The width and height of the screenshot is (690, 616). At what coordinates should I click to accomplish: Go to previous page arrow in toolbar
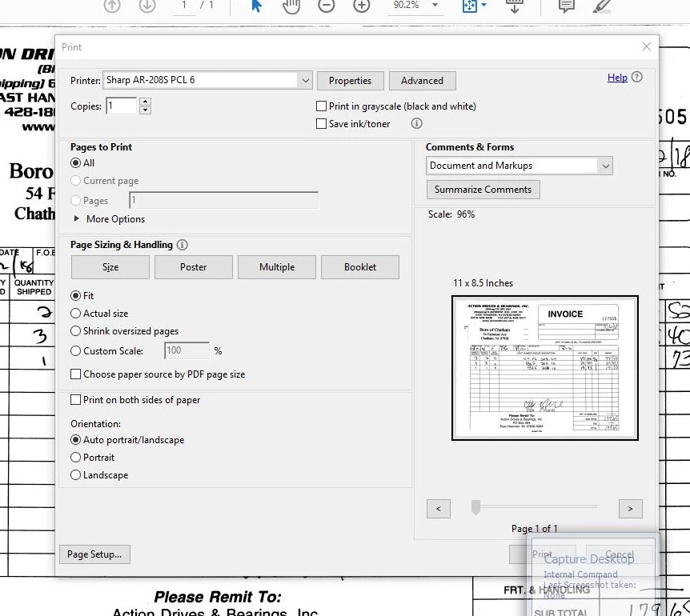[x=112, y=6]
